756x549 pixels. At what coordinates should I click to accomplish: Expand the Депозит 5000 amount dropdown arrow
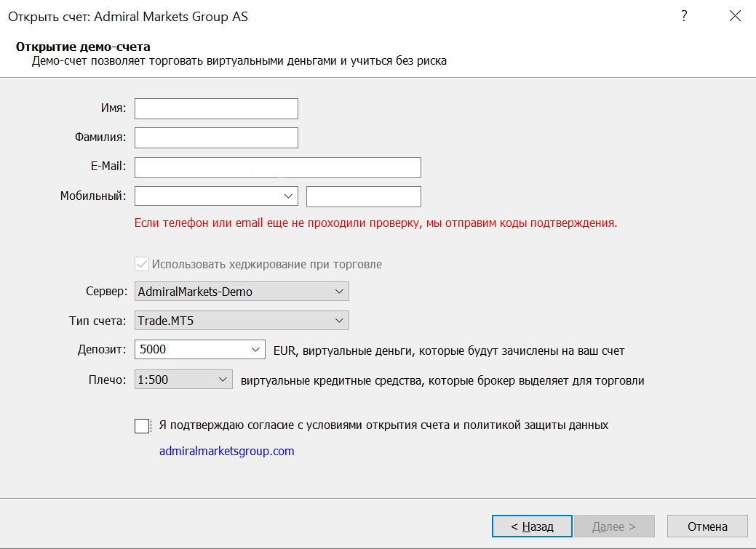click(x=255, y=350)
